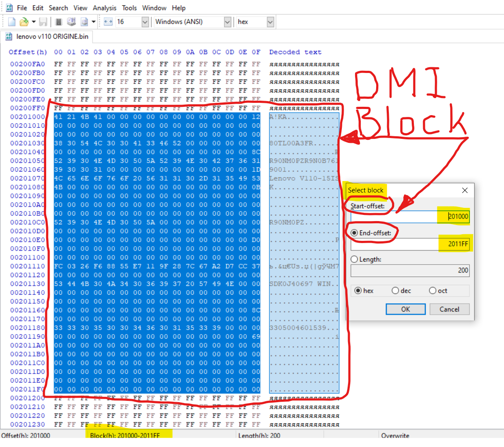Click the Save floppy disk icon
Viewport: 504px width, 447px height.
(x=43, y=22)
